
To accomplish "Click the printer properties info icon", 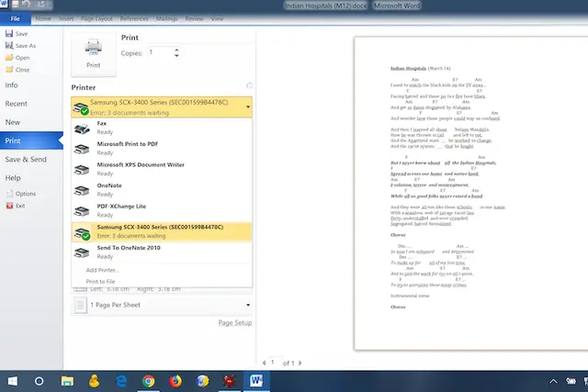I will point(249,85).
